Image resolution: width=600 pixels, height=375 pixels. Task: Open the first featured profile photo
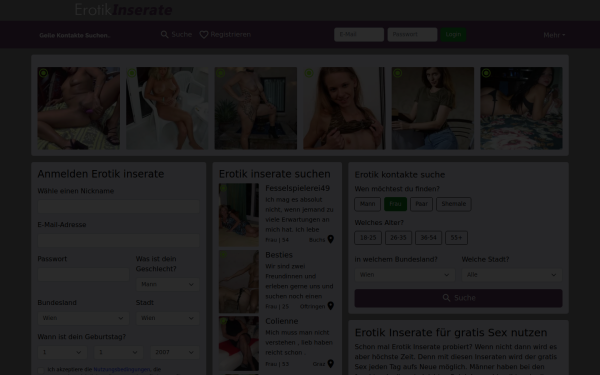78,108
